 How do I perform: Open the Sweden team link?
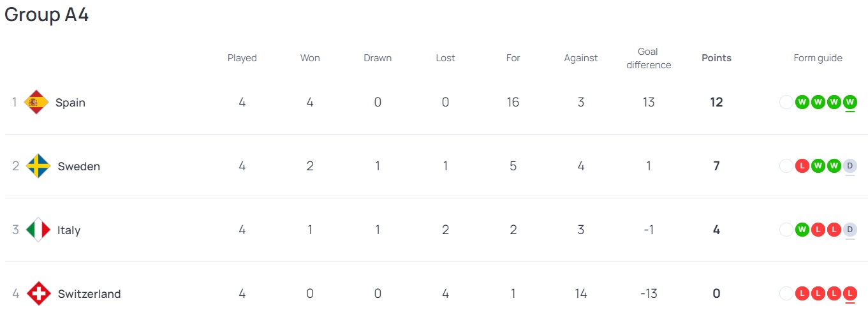pos(78,166)
